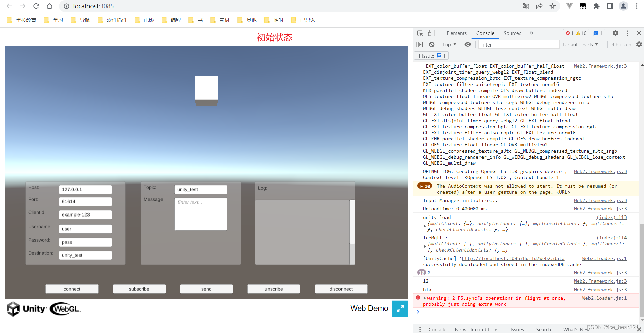The height and width of the screenshot is (333, 644).
Task: Toggle the device emulation mode icon
Action: pyautogui.click(x=431, y=33)
